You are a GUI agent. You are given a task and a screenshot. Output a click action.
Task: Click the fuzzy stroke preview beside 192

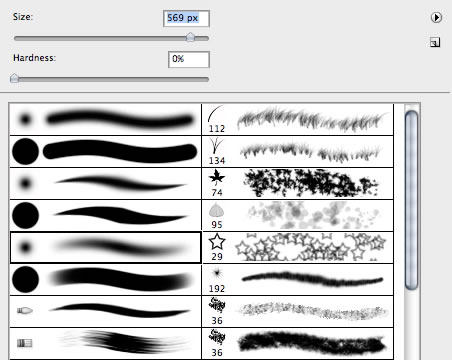click(312, 280)
